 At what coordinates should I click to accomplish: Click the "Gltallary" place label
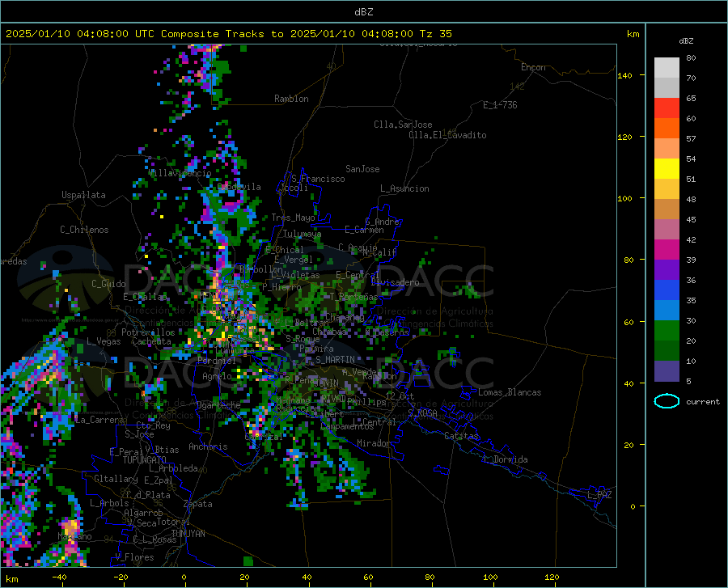click(116, 479)
